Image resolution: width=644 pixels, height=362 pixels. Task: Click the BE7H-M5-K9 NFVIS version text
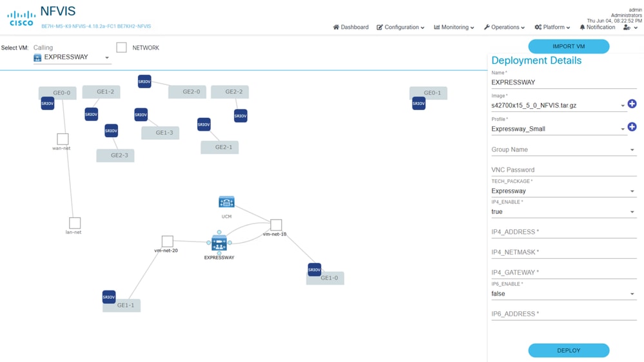click(x=96, y=26)
